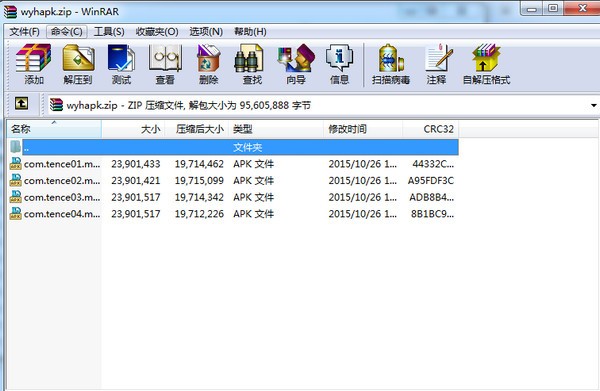This screenshot has height=391, width=600.
Task: Sort by the 大小 column header
Action: (x=133, y=129)
